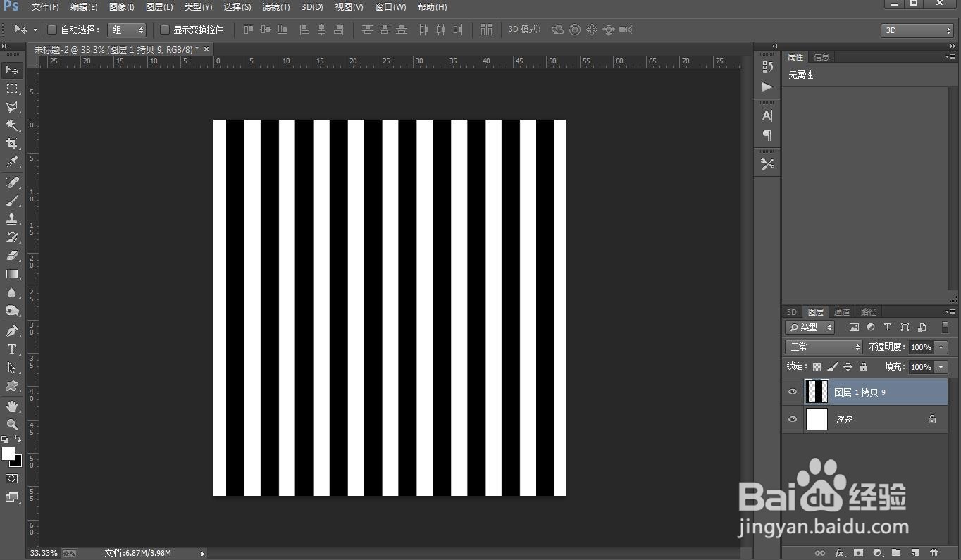Select the Pen tool

[x=12, y=331]
